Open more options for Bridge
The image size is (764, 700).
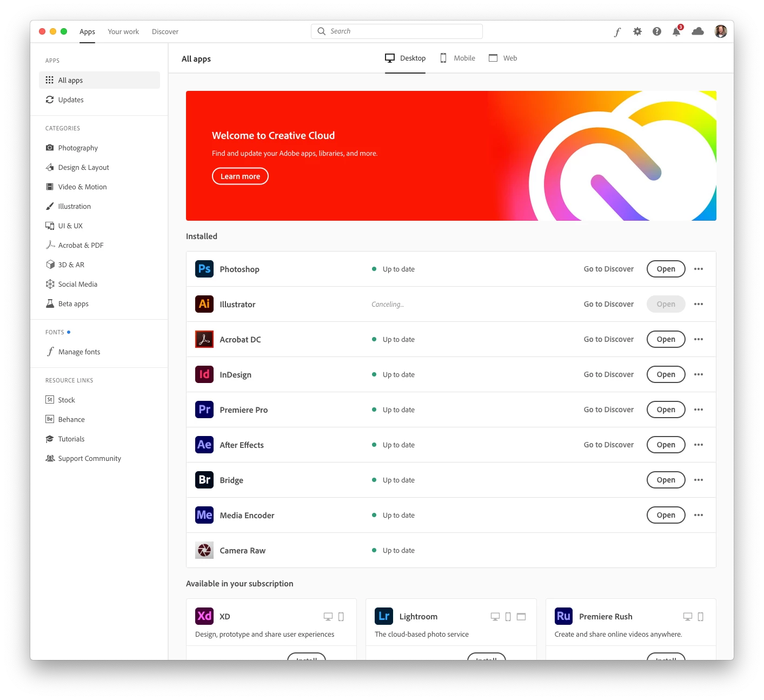tap(699, 480)
